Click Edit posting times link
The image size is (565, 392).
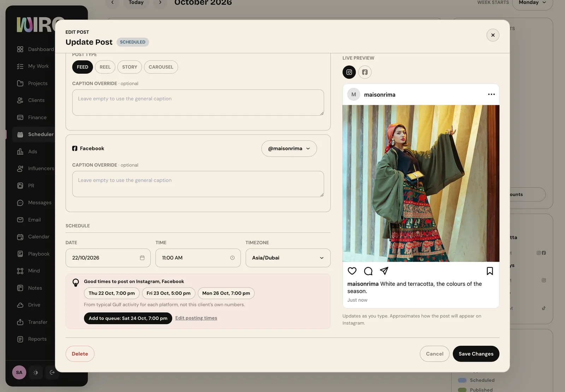(x=196, y=318)
